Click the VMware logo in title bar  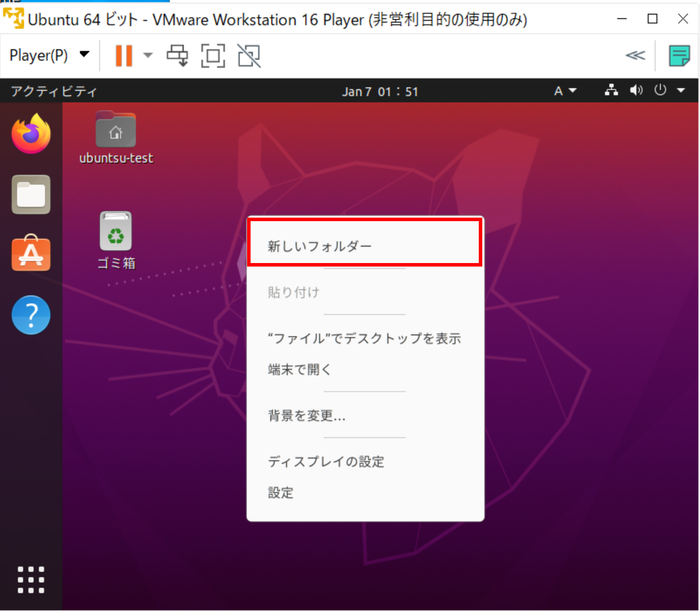click(x=13, y=18)
